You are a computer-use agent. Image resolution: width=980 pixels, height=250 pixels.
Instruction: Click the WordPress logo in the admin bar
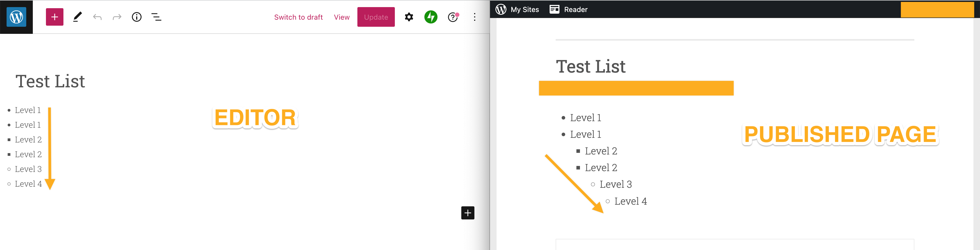click(x=501, y=9)
